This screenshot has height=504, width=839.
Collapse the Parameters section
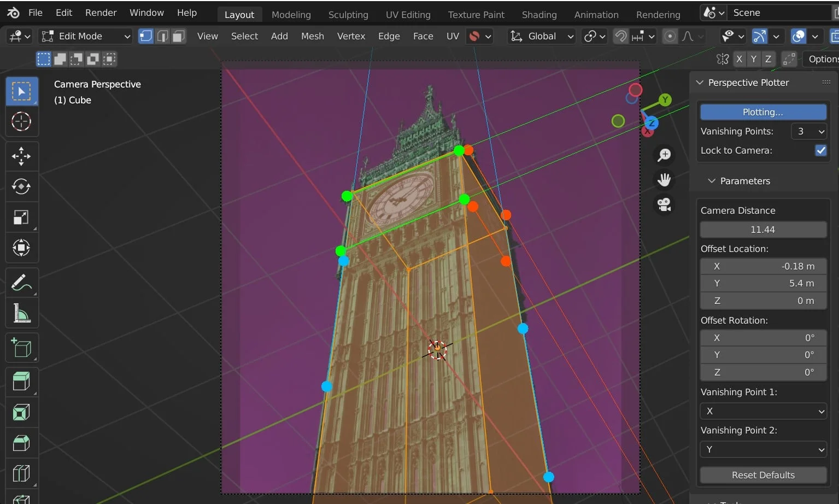point(712,180)
